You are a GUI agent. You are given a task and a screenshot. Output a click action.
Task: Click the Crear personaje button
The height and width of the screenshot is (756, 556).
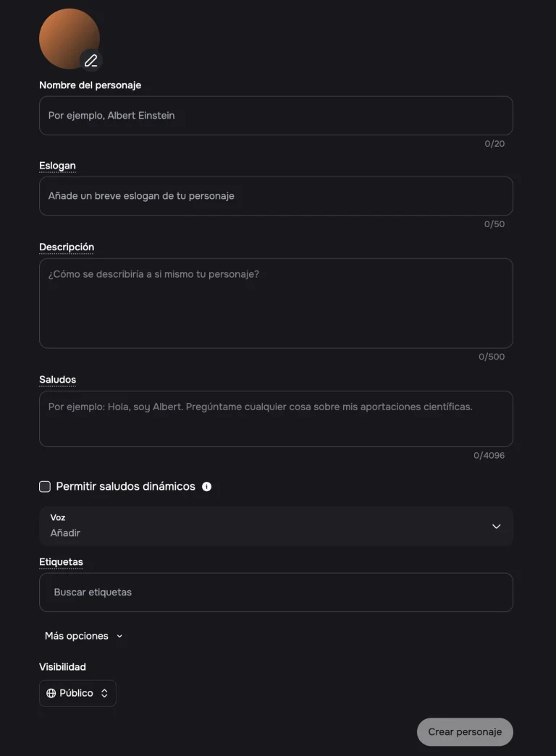tap(465, 732)
